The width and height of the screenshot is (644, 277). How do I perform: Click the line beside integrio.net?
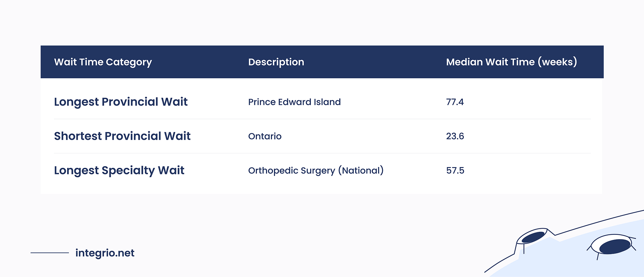(50, 253)
